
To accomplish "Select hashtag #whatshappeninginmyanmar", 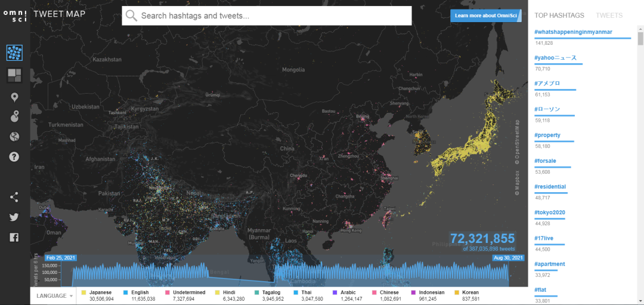I will point(574,32).
